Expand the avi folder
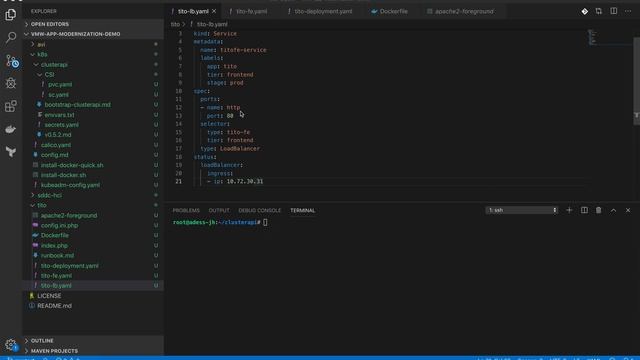Image resolution: width=640 pixels, height=360 pixels. [x=93, y=44]
